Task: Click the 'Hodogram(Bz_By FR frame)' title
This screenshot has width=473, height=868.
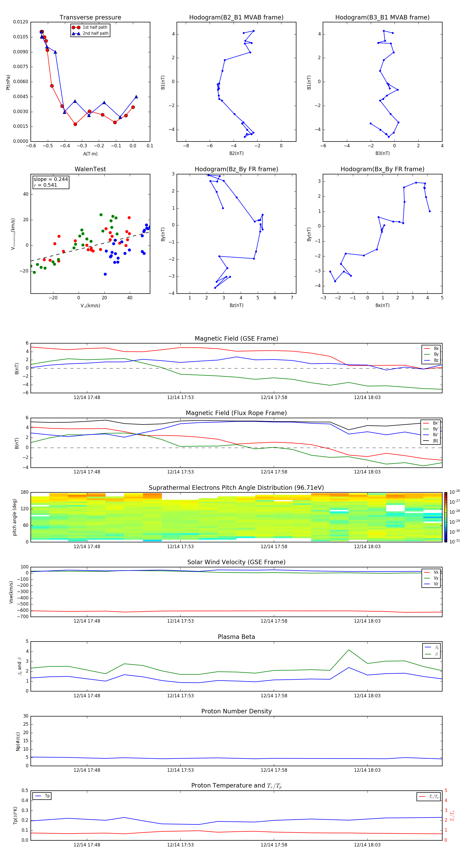Action: 236,169
